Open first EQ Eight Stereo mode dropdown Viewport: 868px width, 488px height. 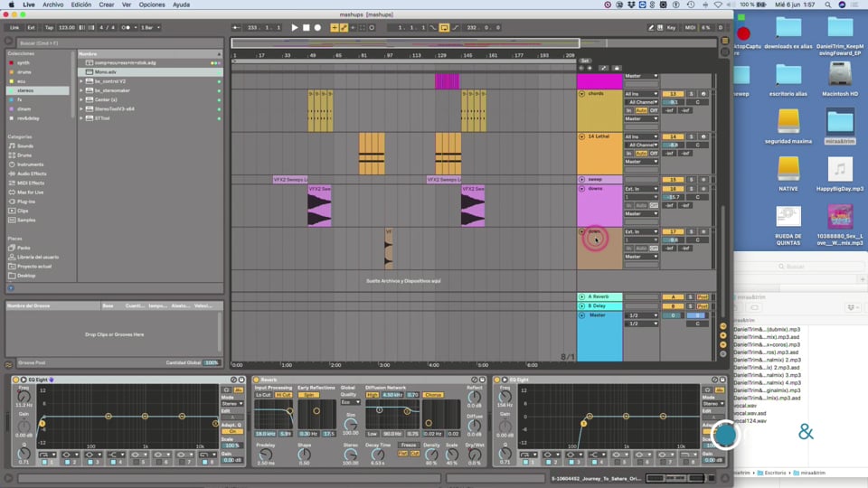[x=232, y=404]
